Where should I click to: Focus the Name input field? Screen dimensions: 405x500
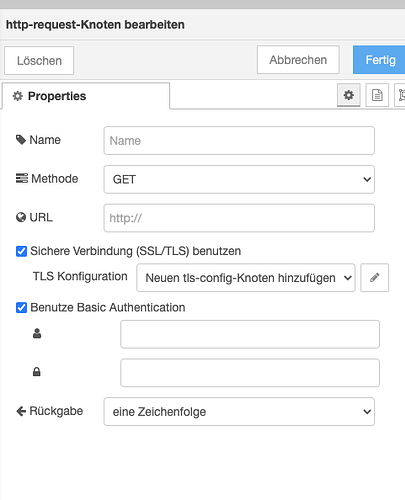click(239, 140)
